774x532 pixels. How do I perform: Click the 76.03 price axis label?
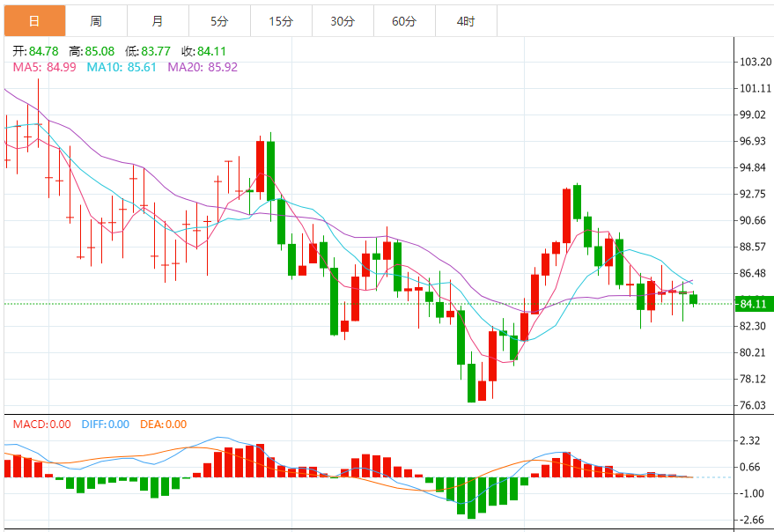pos(753,405)
